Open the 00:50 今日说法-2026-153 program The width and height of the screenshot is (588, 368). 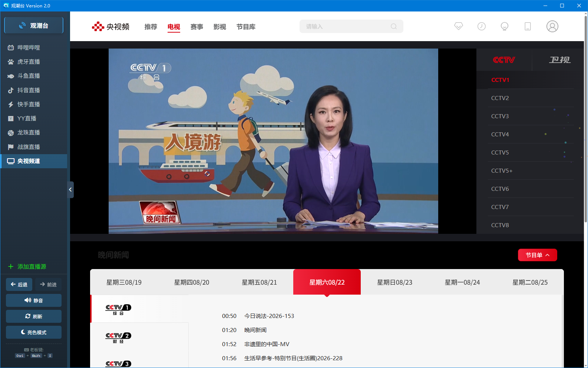(x=258, y=316)
